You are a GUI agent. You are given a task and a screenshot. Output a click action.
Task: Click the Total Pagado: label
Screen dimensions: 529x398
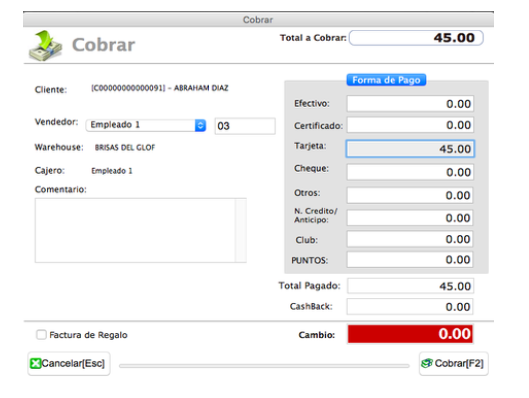tap(309, 286)
